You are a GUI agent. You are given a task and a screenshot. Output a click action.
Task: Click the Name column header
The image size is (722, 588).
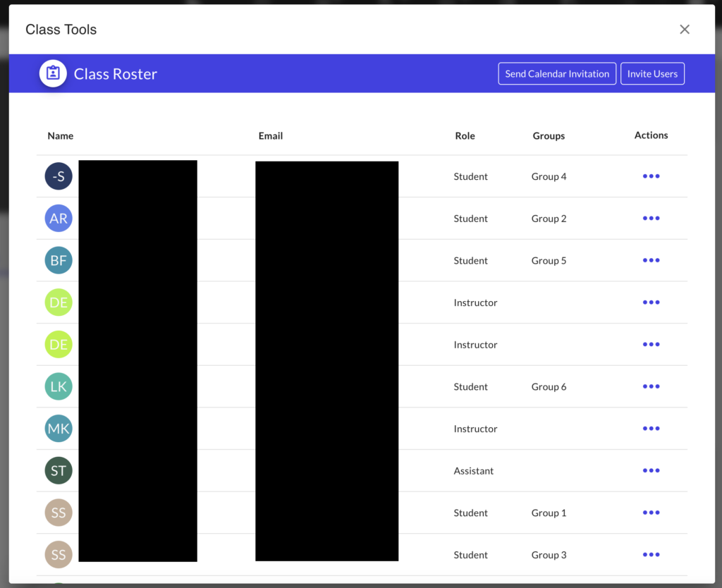(61, 136)
